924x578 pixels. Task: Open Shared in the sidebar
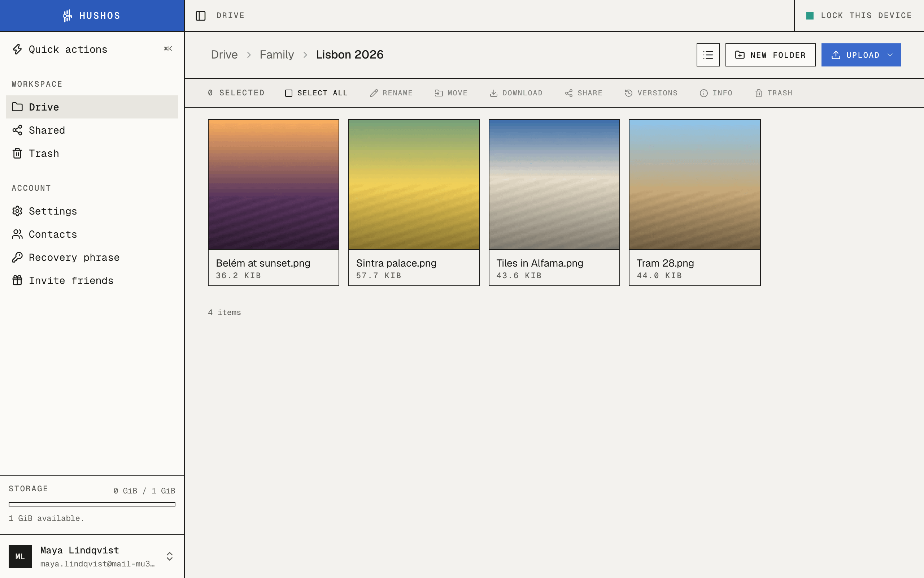point(92,130)
